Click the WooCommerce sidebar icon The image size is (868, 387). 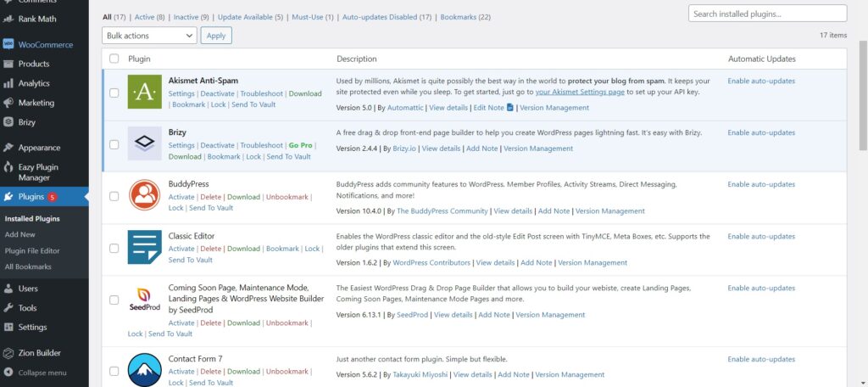pyautogui.click(x=8, y=44)
